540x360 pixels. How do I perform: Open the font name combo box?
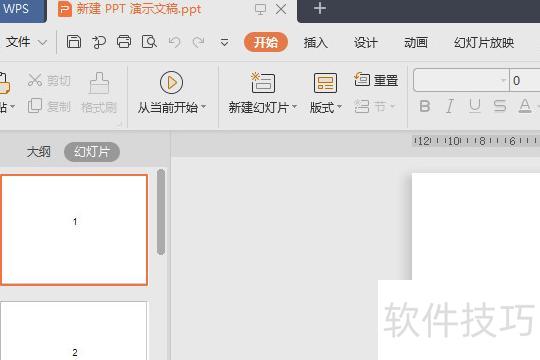(x=461, y=80)
